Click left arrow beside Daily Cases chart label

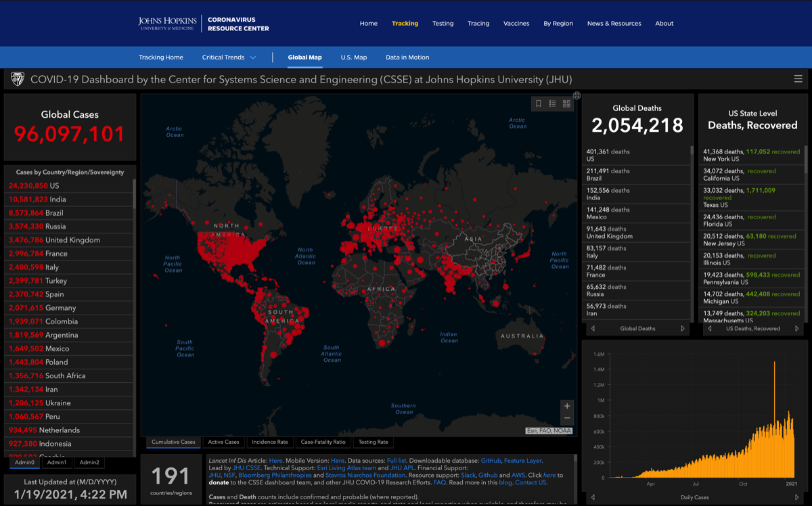(593, 497)
